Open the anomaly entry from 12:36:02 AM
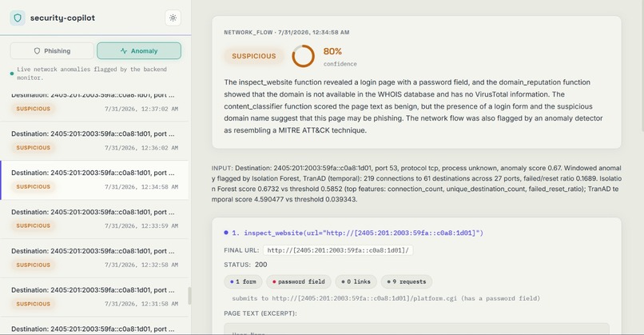The width and height of the screenshot is (644, 335). coord(94,141)
